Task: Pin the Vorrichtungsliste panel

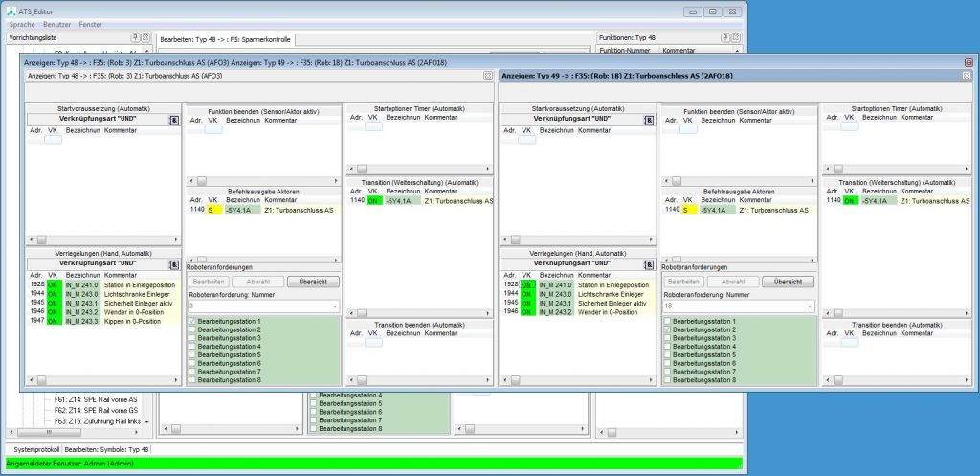Action: coord(134,36)
